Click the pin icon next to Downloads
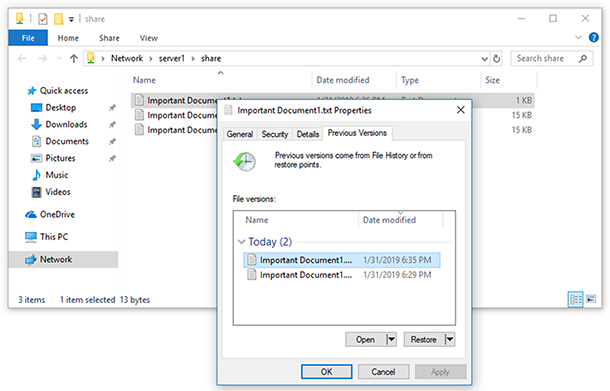This screenshot has height=391, width=610. 112,124
